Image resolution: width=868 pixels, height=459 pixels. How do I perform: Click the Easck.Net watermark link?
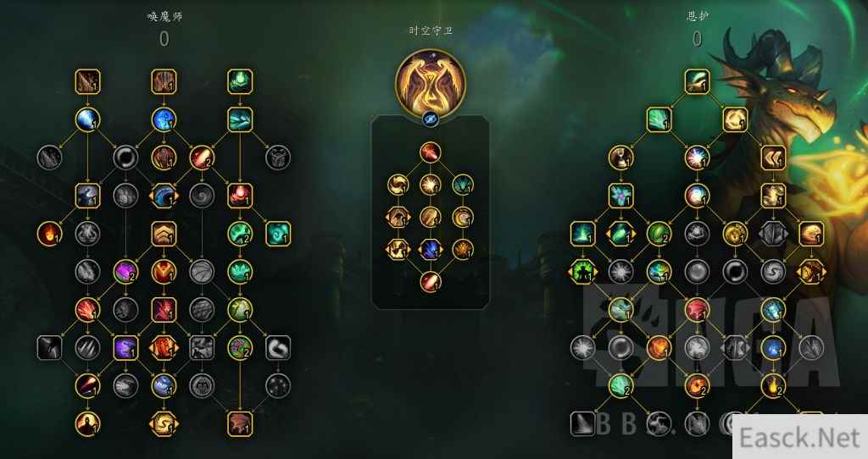pyautogui.click(x=800, y=438)
